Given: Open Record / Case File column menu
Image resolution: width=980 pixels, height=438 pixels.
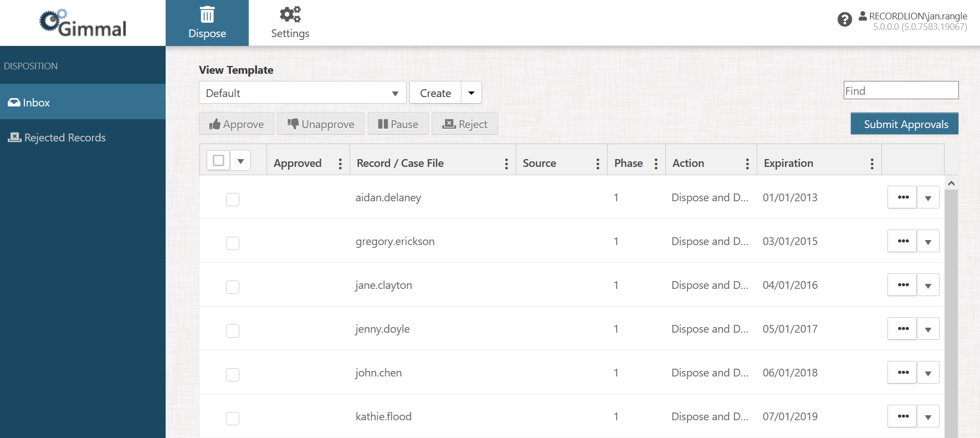Looking at the screenshot, I should tap(506, 164).
